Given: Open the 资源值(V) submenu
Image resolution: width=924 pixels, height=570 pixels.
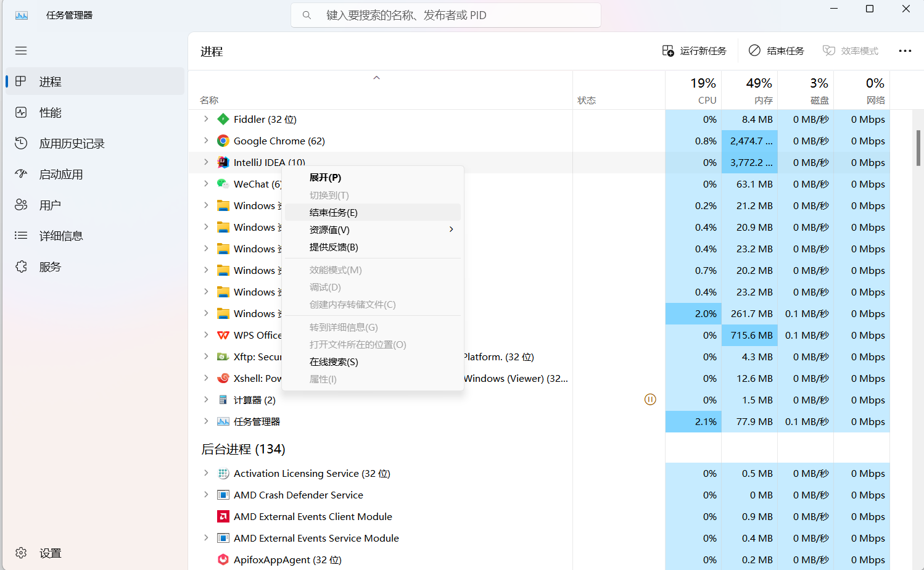Looking at the screenshot, I should tap(373, 229).
